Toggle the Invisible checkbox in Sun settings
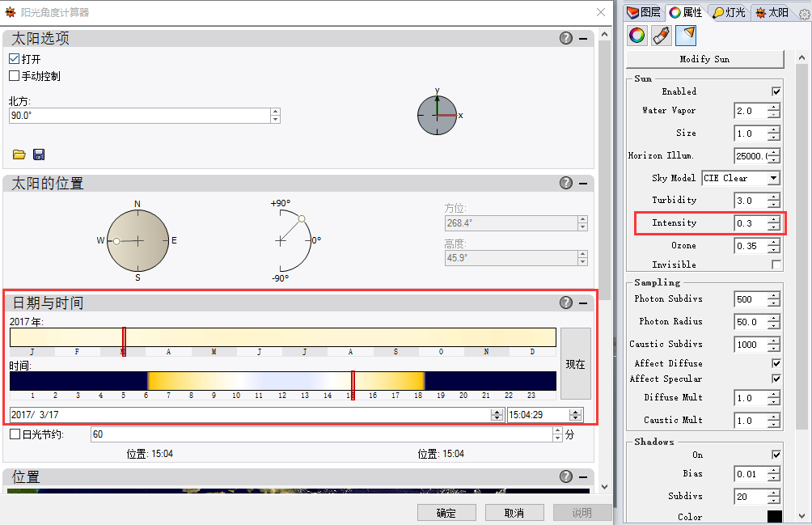Screen dimensions: 812x525 776,265
